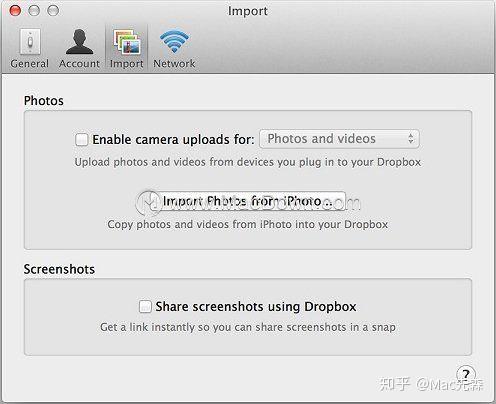Image resolution: width=496 pixels, height=404 pixels.
Task: Click the zoom window button
Action: coord(53,11)
